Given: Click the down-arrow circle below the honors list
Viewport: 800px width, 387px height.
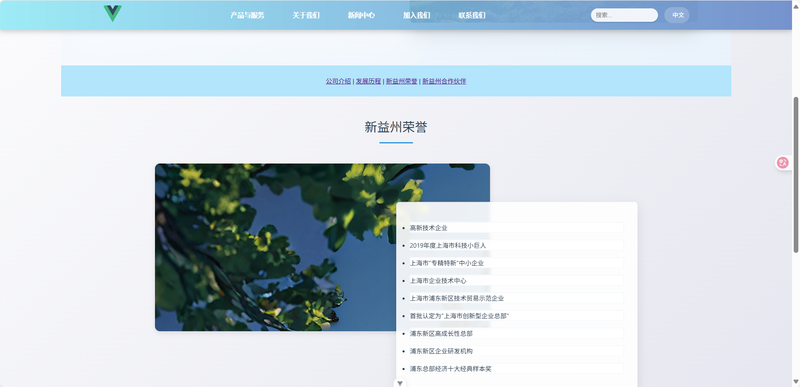Looking at the screenshot, I should point(400,383).
